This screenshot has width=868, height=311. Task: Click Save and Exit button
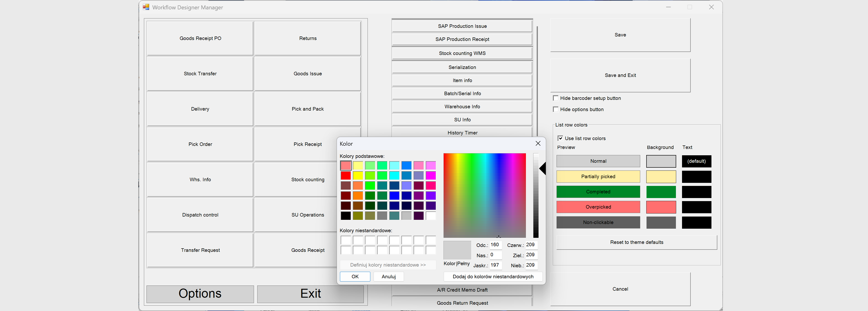point(620,75)
